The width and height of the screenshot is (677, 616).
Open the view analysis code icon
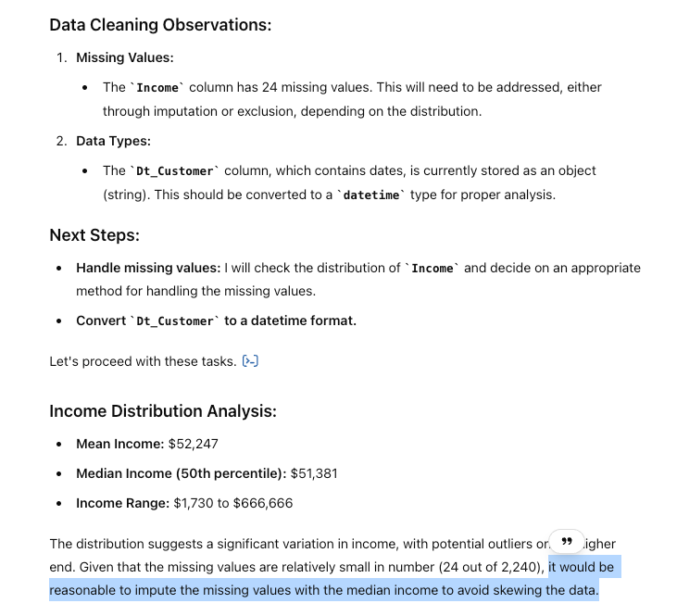249,361
